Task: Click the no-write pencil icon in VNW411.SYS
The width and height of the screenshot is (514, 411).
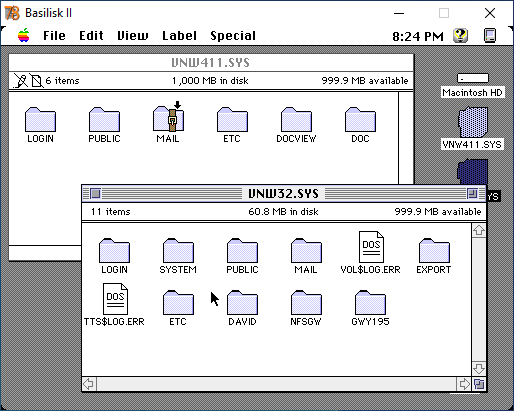Action: click(21, 81)
